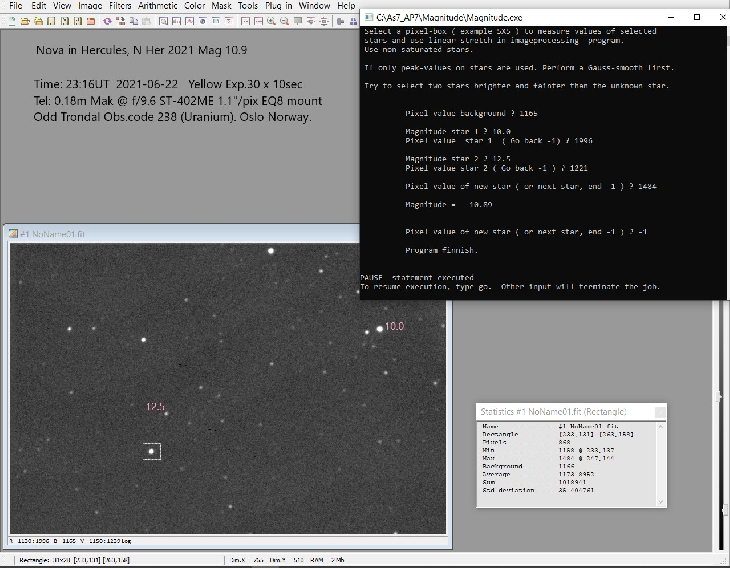This screenshot has width=730, height=568.
Task: Expand the Arithmetic menu
Action: click(x=158, y=6)
